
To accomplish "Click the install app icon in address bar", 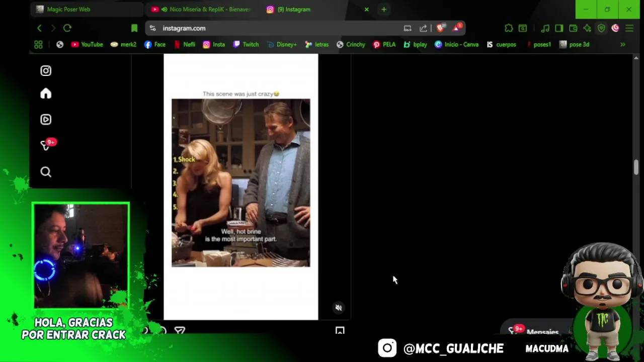I will (408, 28).
